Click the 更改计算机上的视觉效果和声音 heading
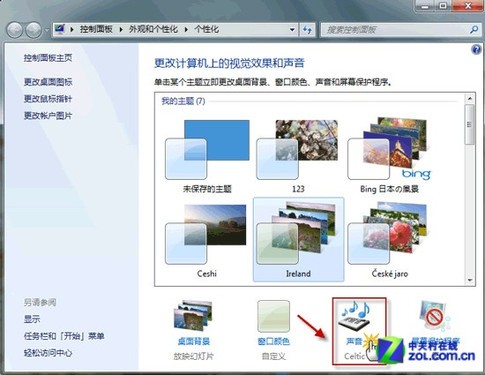This screenshot has height=375, width=485. coord(229,63)
